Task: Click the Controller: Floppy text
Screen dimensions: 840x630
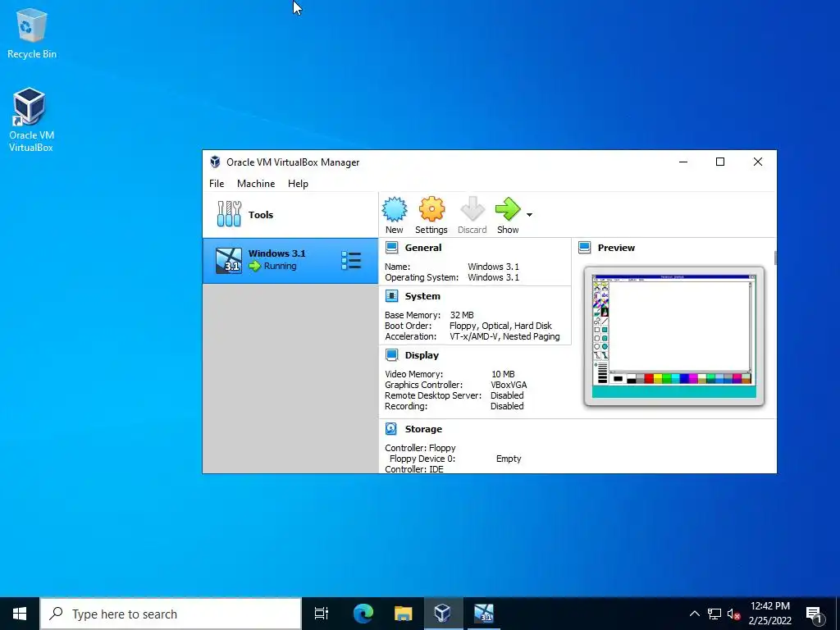Action: click(420, 448)
